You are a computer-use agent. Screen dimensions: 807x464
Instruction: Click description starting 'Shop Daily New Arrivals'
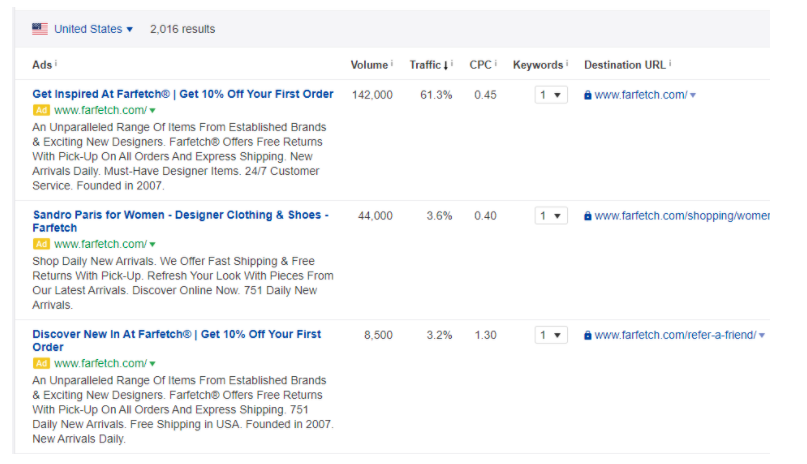pyautogui.click(x=183, y=283)
